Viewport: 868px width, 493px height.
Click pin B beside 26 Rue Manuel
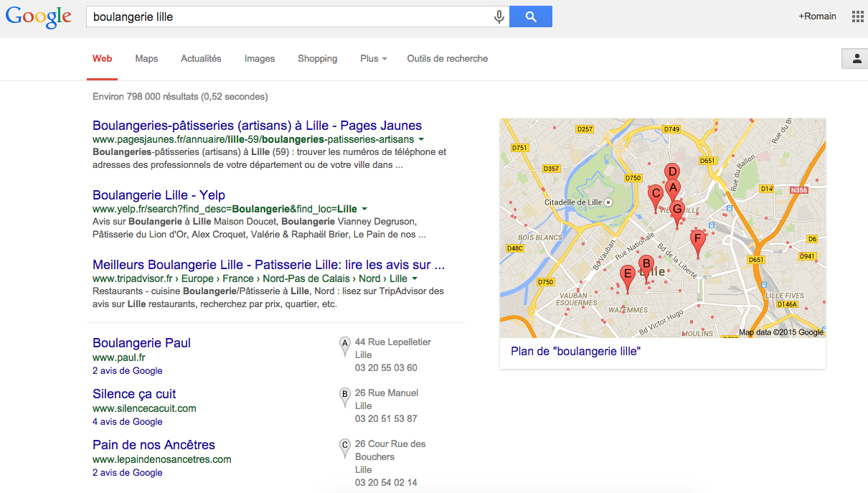point(345,397)
